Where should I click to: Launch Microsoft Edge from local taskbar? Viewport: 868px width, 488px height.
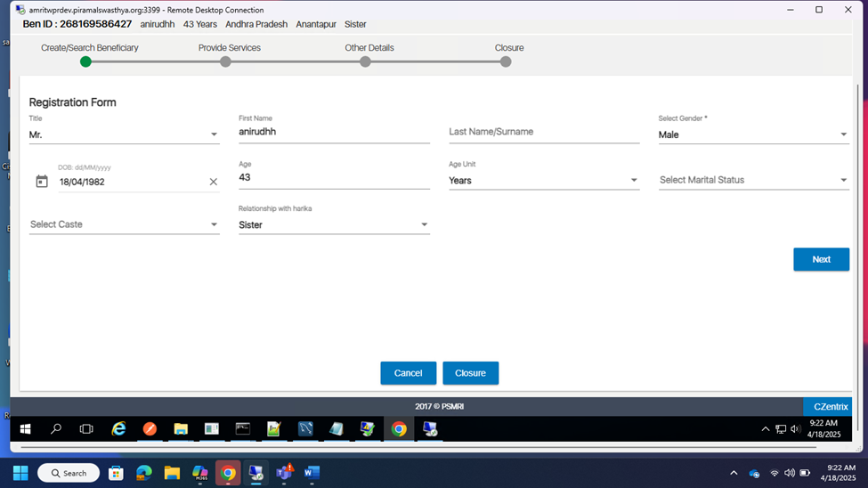(x=144, y=473)
